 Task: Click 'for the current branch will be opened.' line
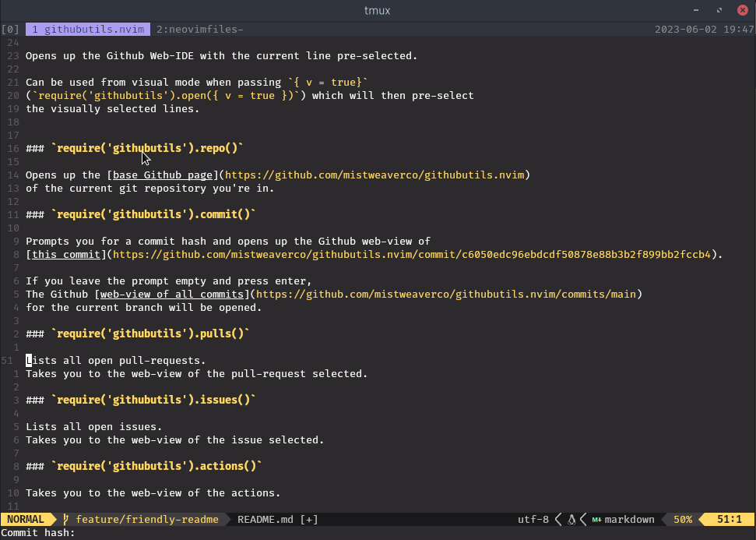click(x=144, y=307)
